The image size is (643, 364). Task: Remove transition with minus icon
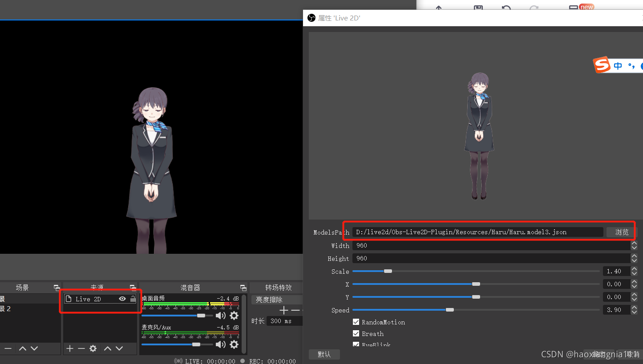[x=295, y=310]
